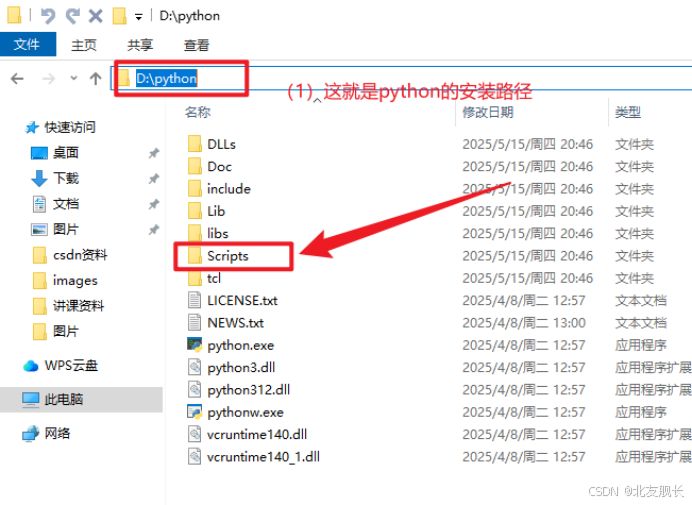The image size is (692, 505).
Task: Sort by the 类型 column header
Action: [x=628, y=112]
